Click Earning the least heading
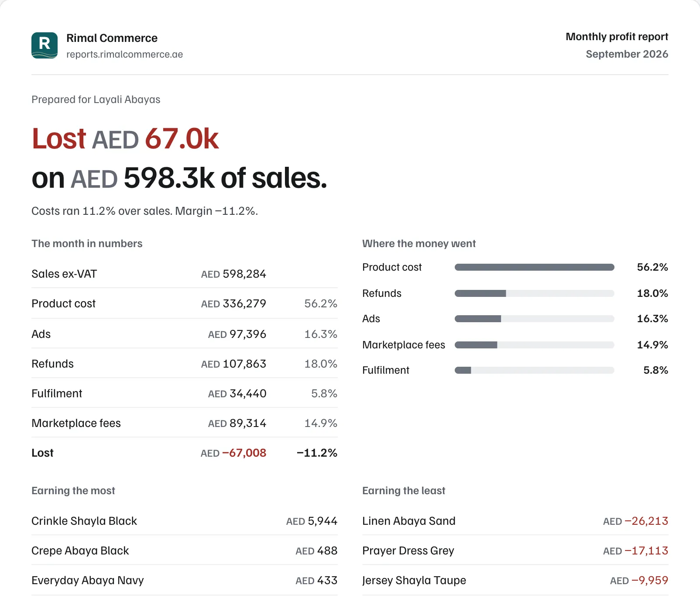Viewport: 700px width, 599px height. pos(404,491)
